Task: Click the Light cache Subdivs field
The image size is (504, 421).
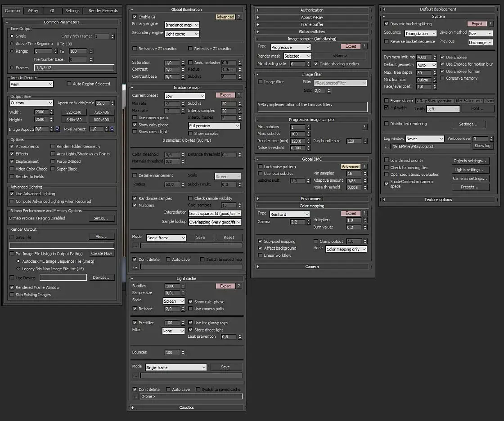Action: pyautogui.click(x=172, y=286)
